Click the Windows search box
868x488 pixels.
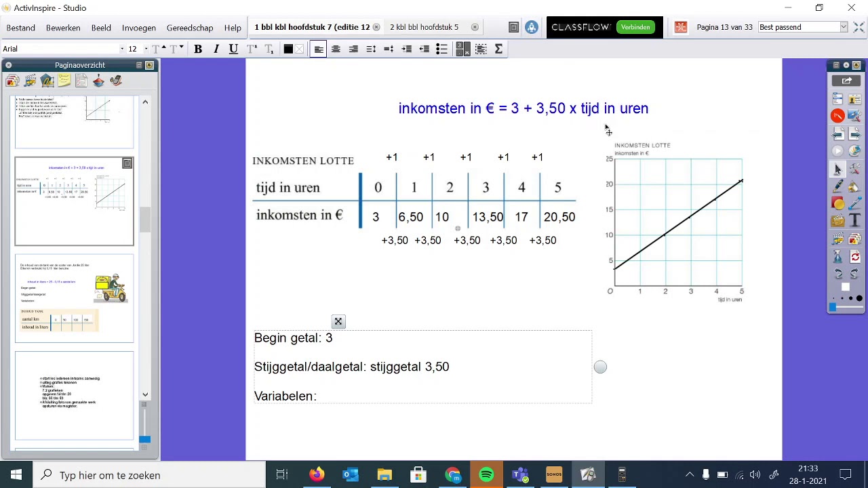click(149, 475)
